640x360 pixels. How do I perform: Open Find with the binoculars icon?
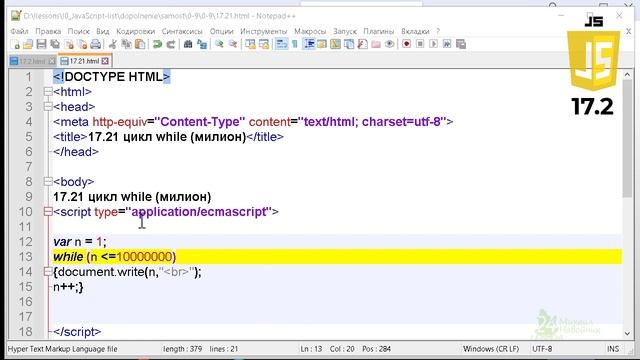[188, 44]
